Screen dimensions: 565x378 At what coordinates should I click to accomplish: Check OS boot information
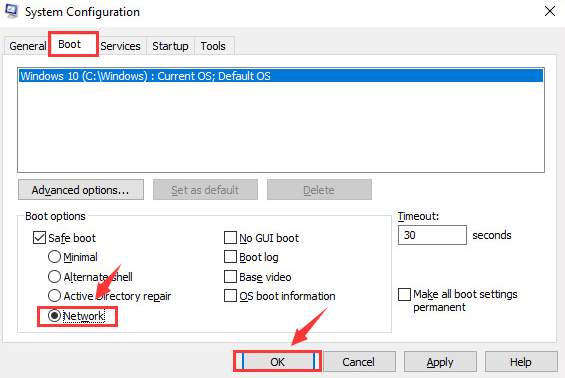(x=230, y=296)
